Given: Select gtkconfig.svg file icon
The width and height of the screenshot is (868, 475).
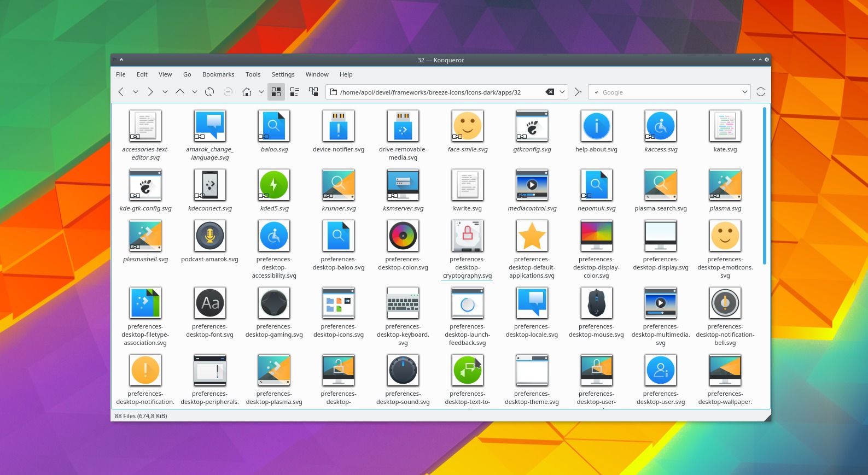Looking at the screenshot, I should (532, 125).
